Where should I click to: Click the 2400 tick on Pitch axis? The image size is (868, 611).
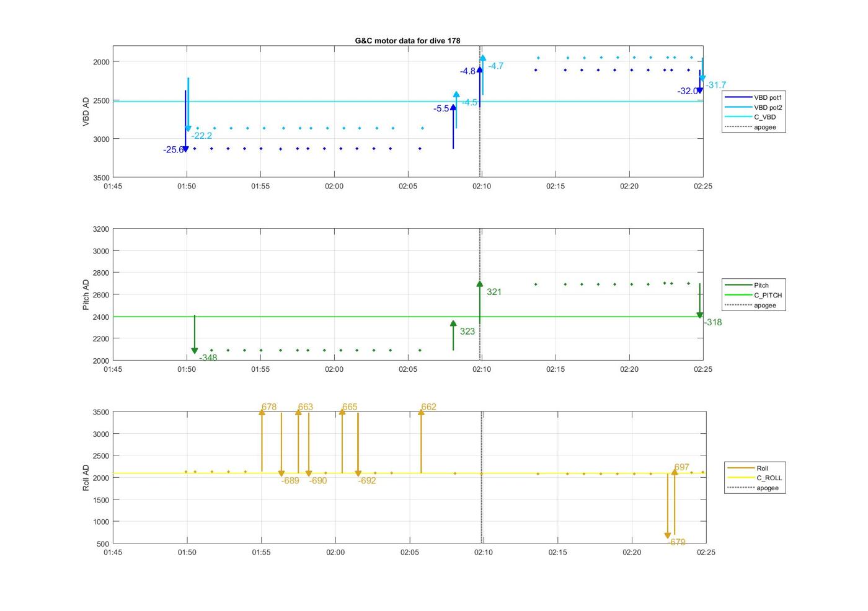pos(101,317)
